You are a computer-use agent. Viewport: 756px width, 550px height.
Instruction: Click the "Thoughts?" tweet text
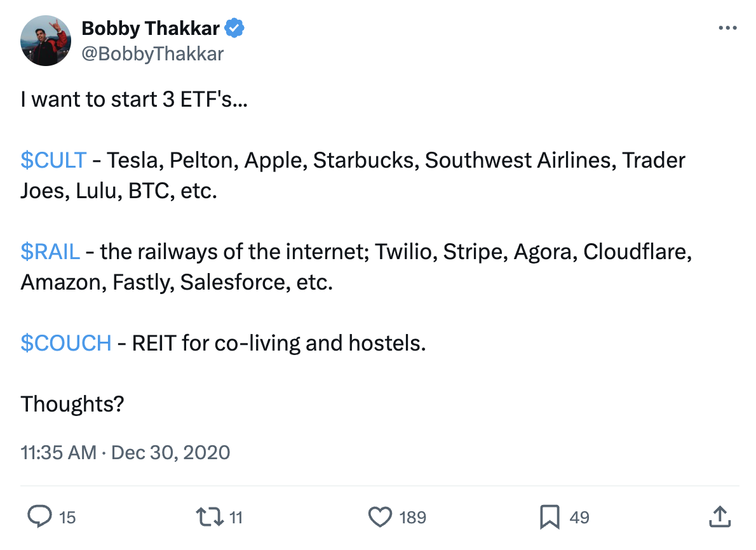72,404
